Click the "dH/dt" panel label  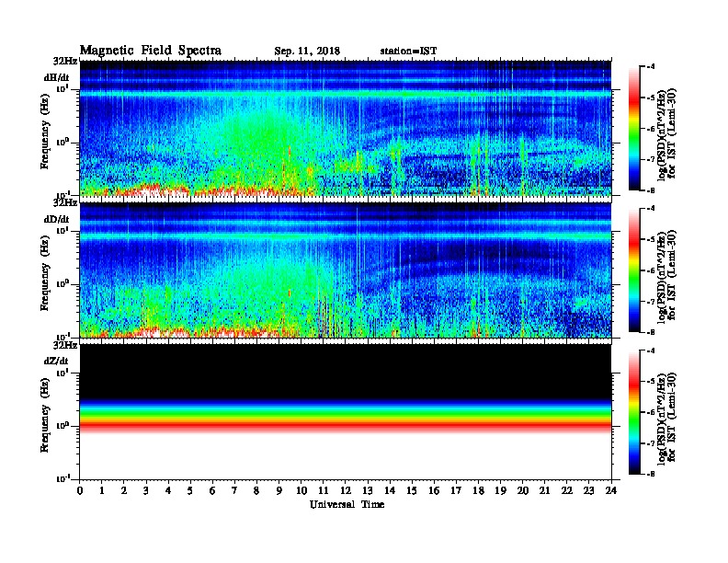coord(56,77)
